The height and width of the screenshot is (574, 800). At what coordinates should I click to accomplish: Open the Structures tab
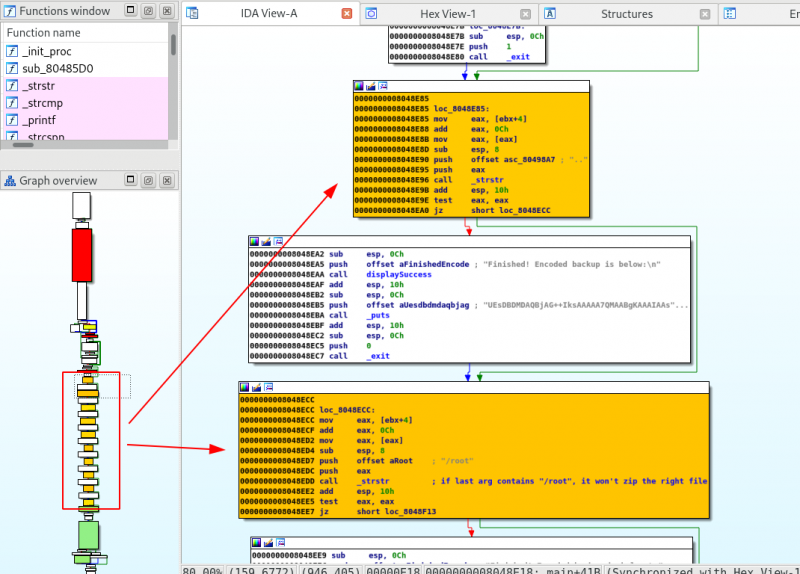(626, 14)
